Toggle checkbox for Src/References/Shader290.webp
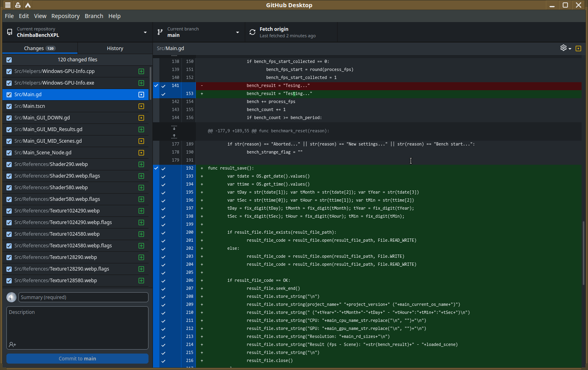588x370 pixels. click(x=9, y=164)
